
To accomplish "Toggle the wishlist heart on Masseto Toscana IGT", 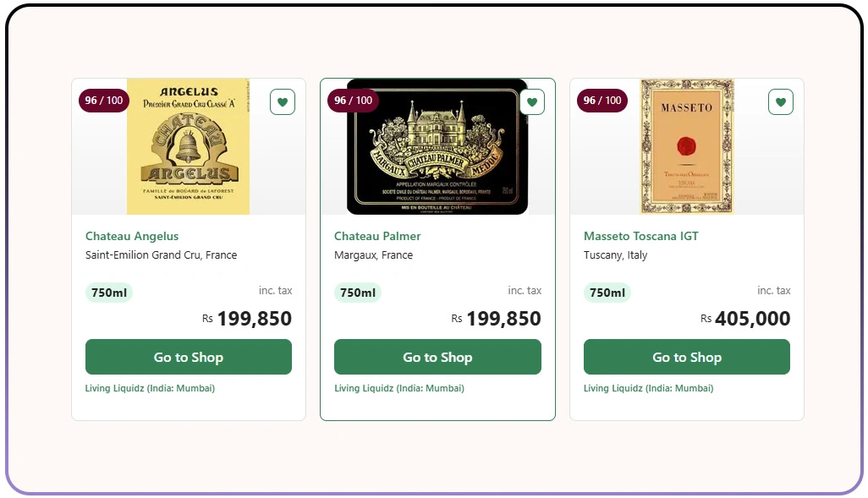I will (780, 101).
